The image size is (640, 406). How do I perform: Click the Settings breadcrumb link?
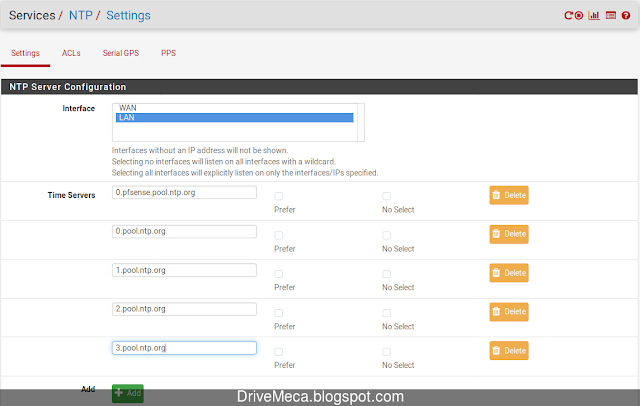[128, 16]
